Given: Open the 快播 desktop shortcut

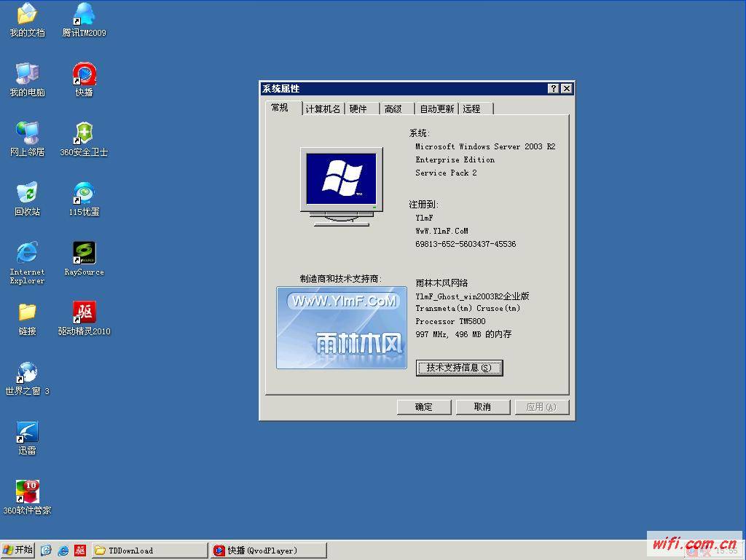Looking at the screenshot, I should [x=85, y=79].
